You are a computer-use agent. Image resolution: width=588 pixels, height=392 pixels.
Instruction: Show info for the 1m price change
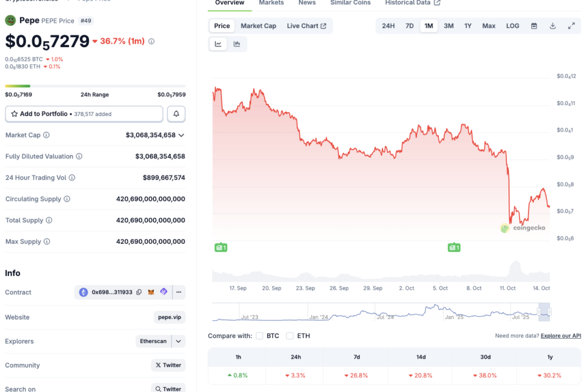click(151, 42)
